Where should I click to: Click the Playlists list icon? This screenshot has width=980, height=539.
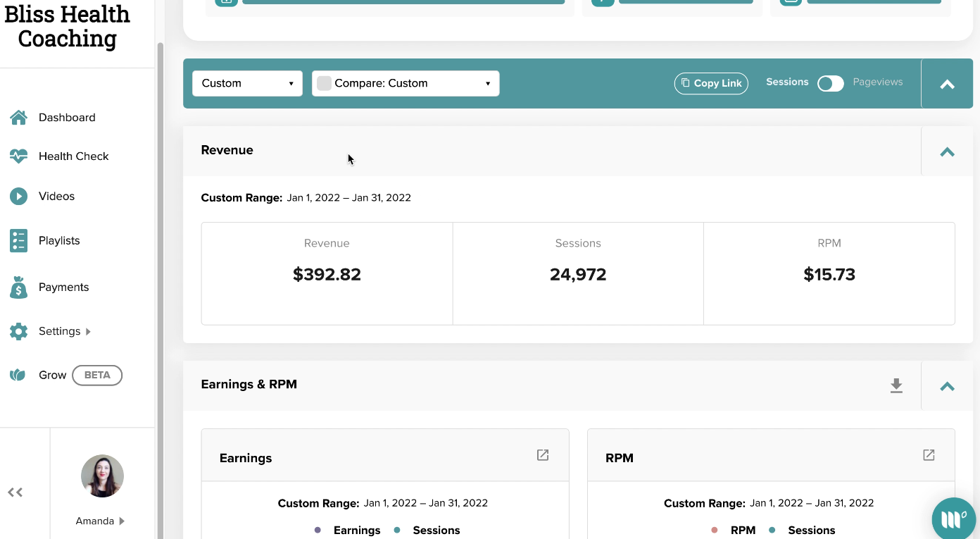click(x=18, y=240)
